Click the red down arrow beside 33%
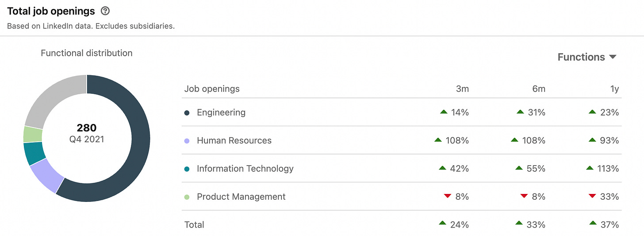 click(592, 196)
